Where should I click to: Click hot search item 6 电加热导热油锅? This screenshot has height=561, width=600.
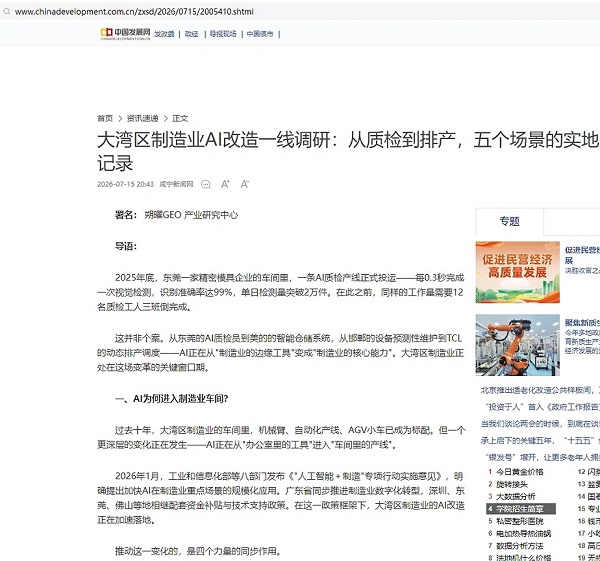pos(523,533)
